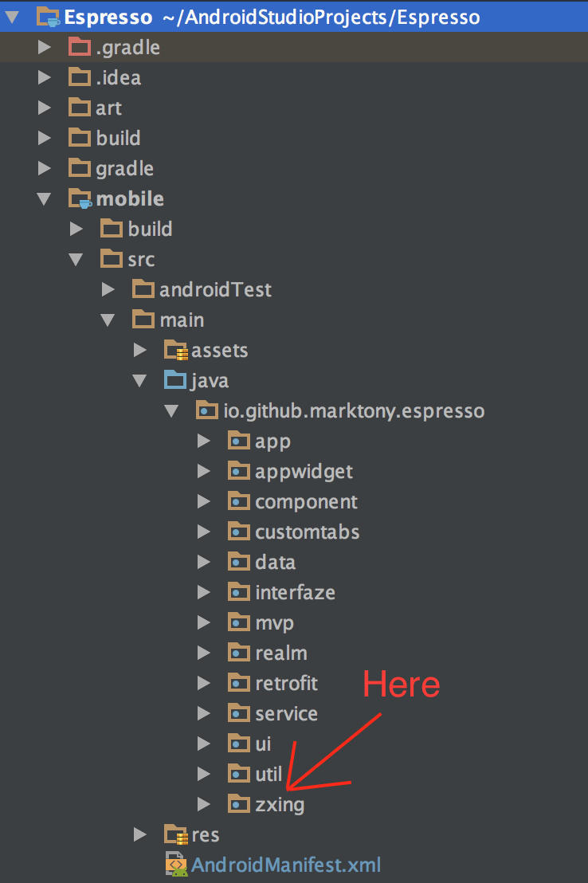Click the customtabs package icon

tap(239, 532)
